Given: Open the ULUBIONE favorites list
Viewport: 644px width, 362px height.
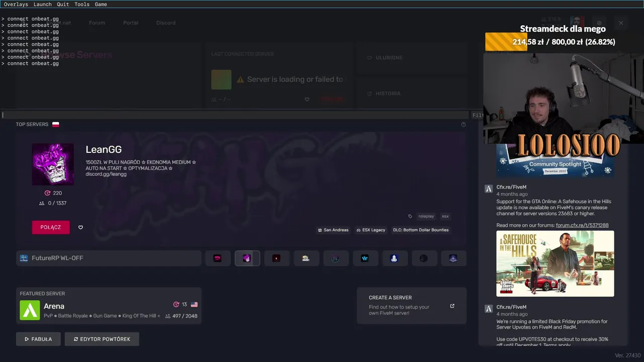Looking at the screenshot, I should click(412, 58).
